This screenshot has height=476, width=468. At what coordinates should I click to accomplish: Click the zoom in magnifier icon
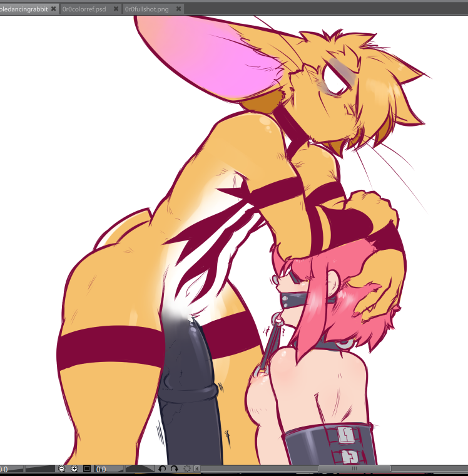[74, 468]
